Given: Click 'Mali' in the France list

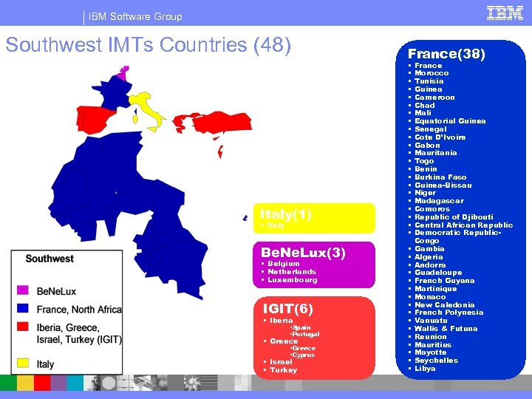Looking at the screenshot, I should click(x=423, y=113).
